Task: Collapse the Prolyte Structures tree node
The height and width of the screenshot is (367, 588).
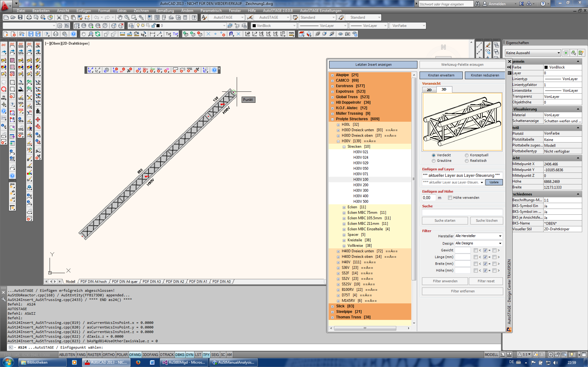Action: click(332, 119)
